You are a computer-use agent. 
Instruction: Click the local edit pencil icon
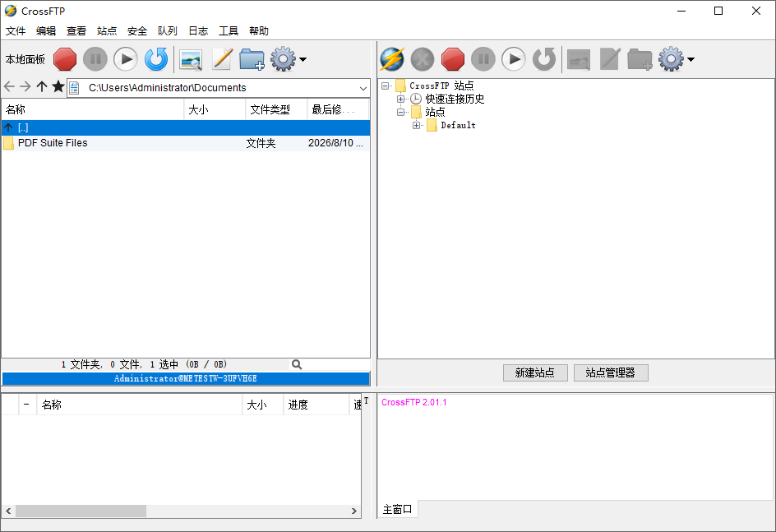(x=222, y=59)
